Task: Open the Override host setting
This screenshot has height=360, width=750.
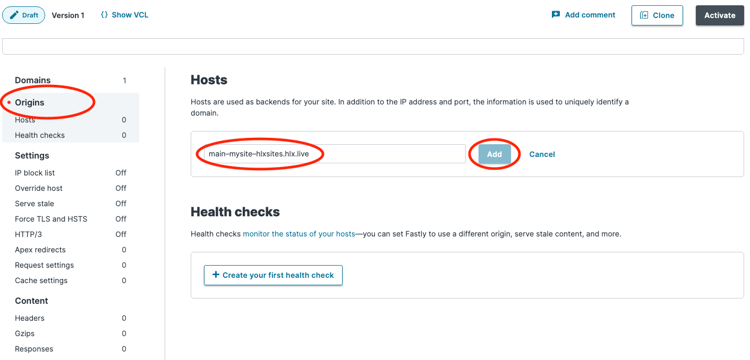Action: tap(71, 188)
